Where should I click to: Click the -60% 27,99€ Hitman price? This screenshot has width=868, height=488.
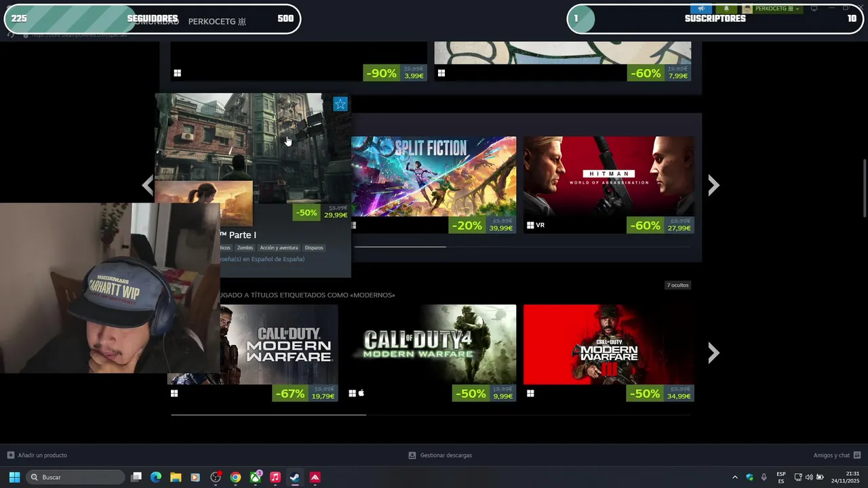pyautogui.click(x=660, y=225)
